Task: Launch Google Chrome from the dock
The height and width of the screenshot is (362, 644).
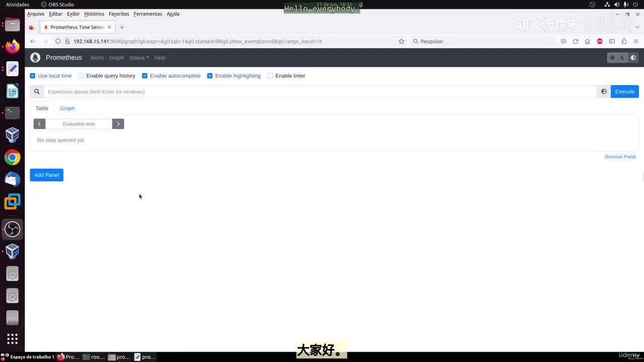Action: click(x=12, y=157)
